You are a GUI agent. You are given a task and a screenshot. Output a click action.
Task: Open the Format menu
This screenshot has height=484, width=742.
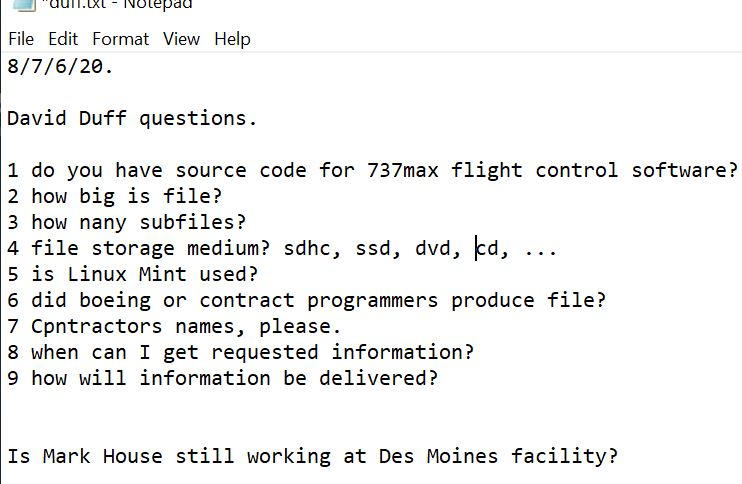click(x=120, y=39)
